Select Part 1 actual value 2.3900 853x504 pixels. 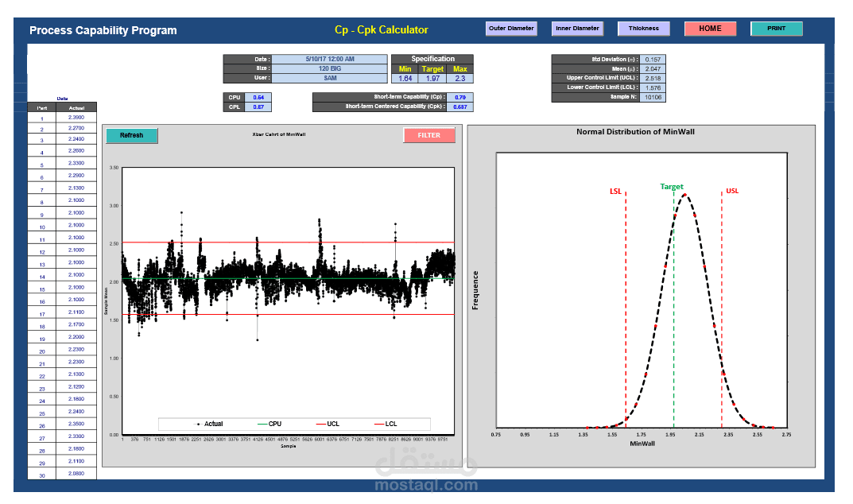[76, 118]
